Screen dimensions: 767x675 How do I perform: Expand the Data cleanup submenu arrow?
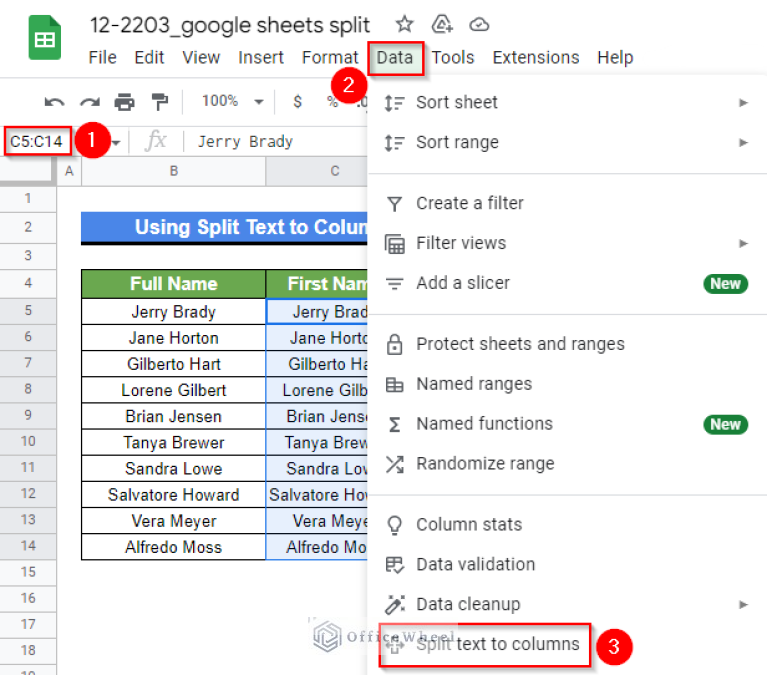[743, 605]
